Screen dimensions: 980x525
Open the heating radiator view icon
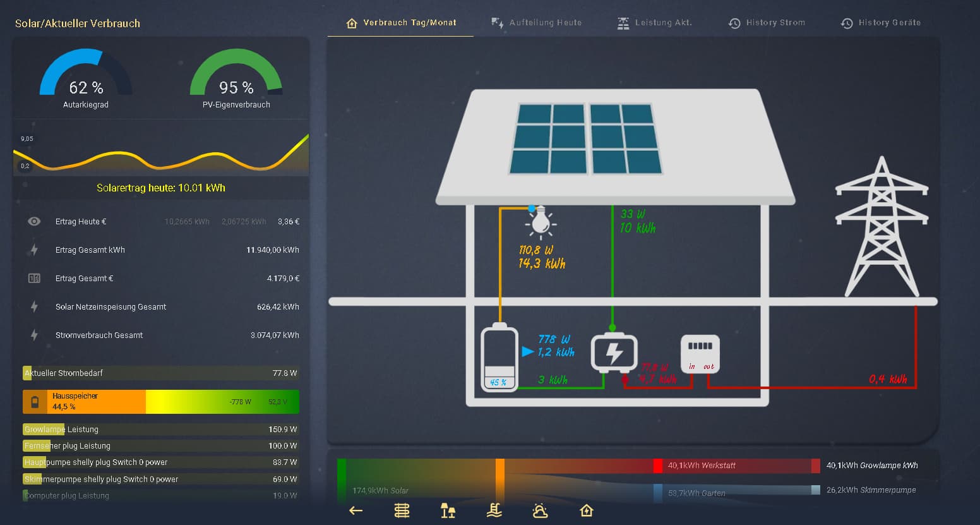coord(402,510)
